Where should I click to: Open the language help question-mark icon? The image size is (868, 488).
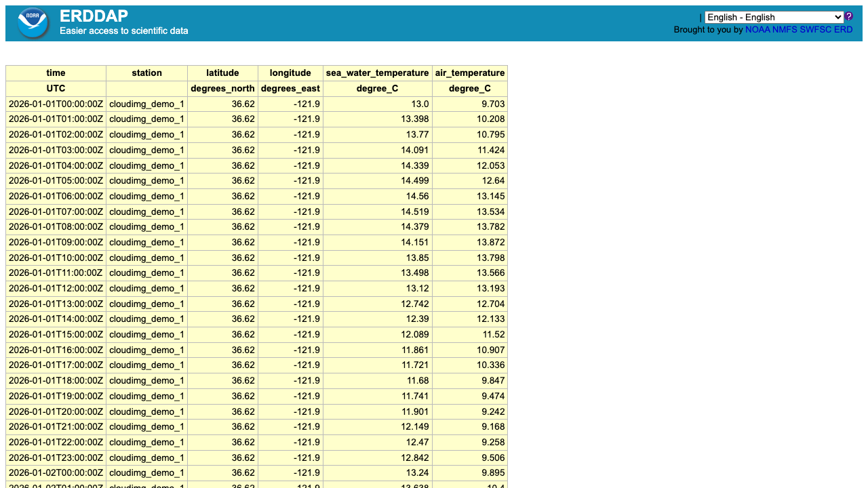848,17
